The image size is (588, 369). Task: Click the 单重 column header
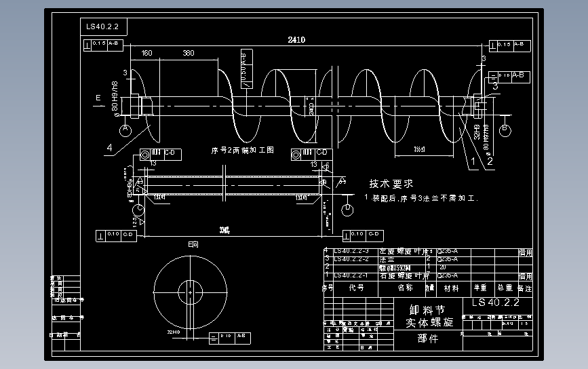coord(480,288)
